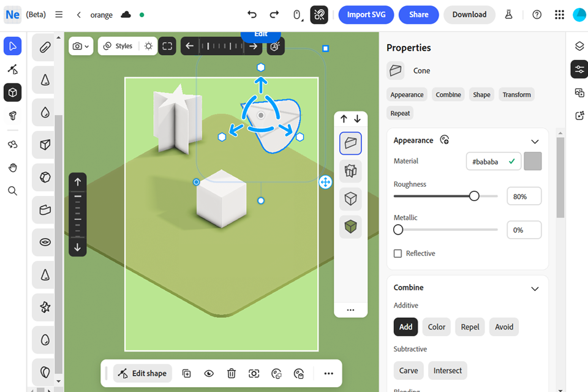Click the focus camera on selection icon
Screen dimensions: 588x392
point(254,373)
